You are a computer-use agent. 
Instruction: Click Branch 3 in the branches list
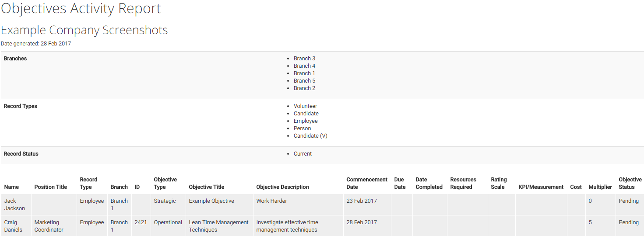pos(304,59)
